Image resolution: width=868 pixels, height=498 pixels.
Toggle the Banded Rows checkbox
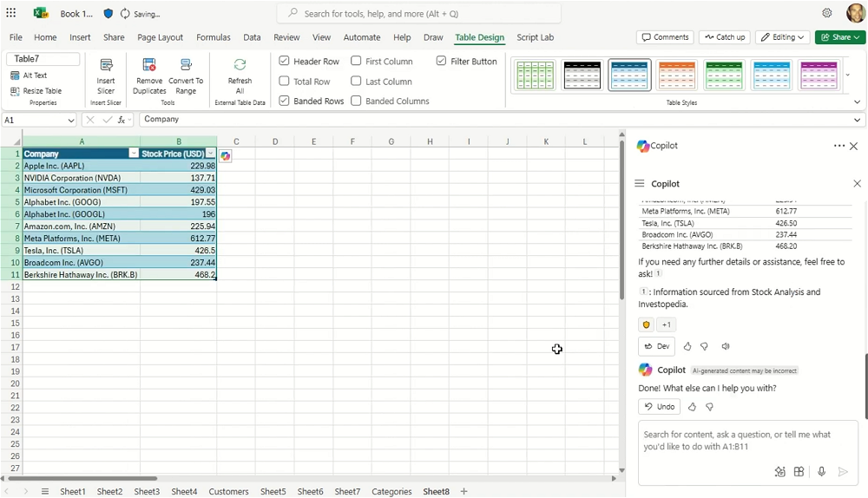click(x=284, y=101)
